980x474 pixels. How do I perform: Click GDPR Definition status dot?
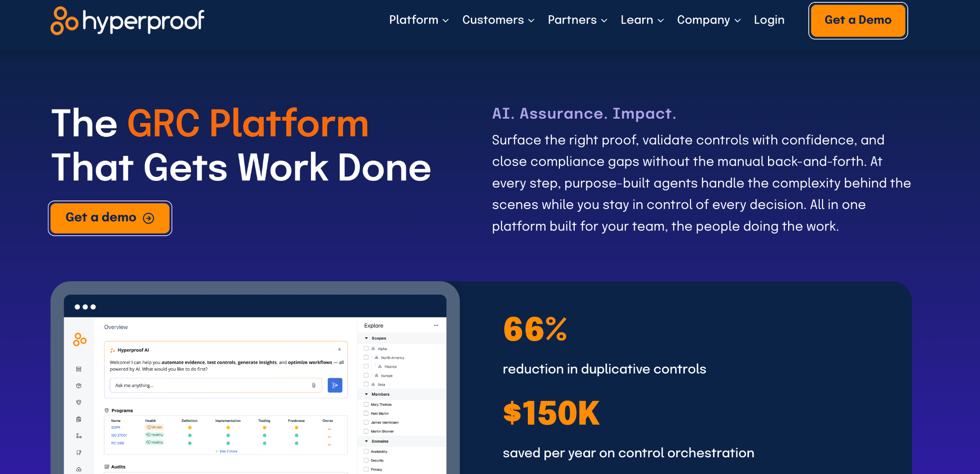(x=190, y=428)
